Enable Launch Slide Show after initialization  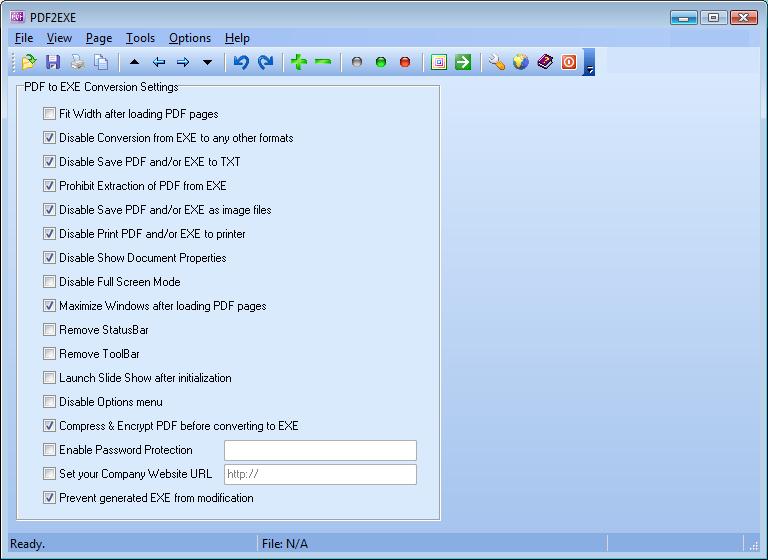click(49, 378)
